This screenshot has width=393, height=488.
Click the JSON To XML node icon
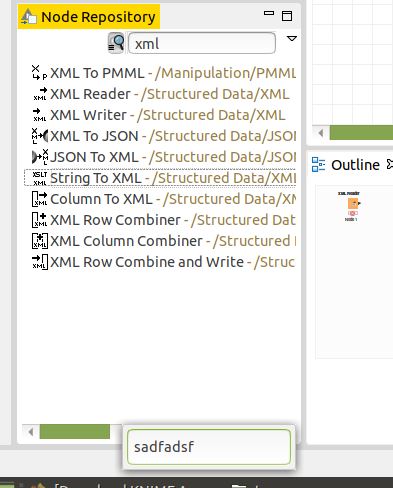[x=40, y=157]
